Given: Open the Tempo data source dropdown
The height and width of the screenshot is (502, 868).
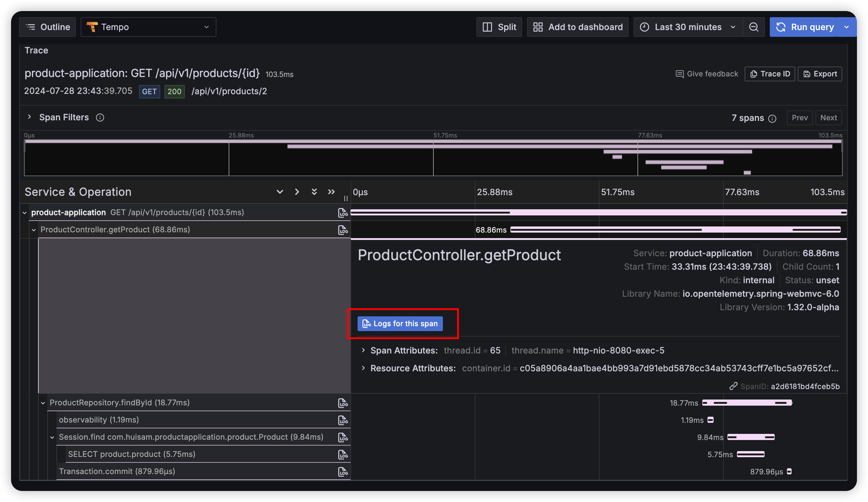Looking at the screenshot, I should (148, 27).
